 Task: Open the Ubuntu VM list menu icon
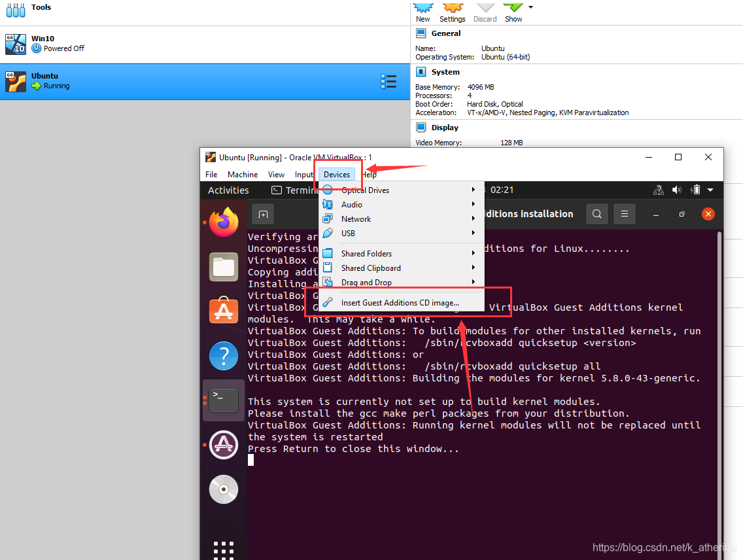(x=389, y=82)
